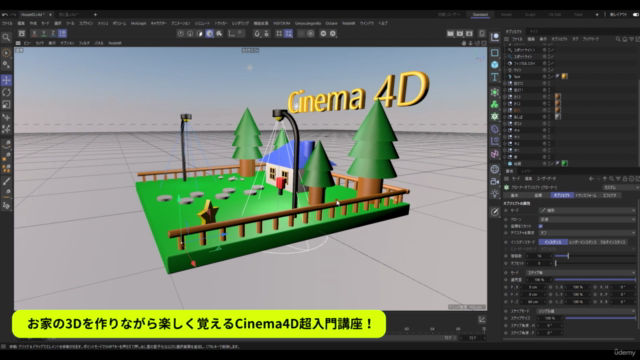Expand the ポスト object group
Viewport: 640px width, 360px height.
coord(505,123)
